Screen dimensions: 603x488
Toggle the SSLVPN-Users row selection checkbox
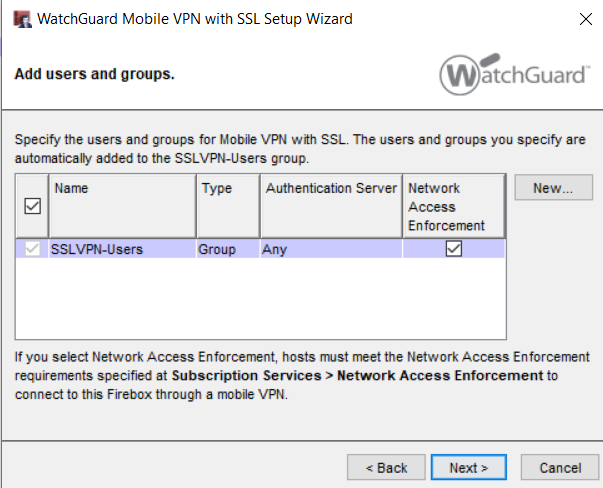(x=32, y=248)
